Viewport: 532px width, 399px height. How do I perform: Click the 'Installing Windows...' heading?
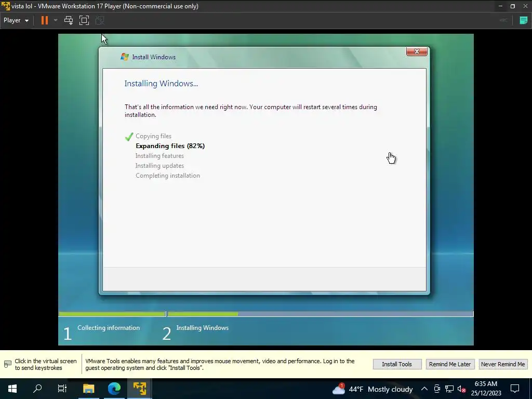[x=161, y=84]
